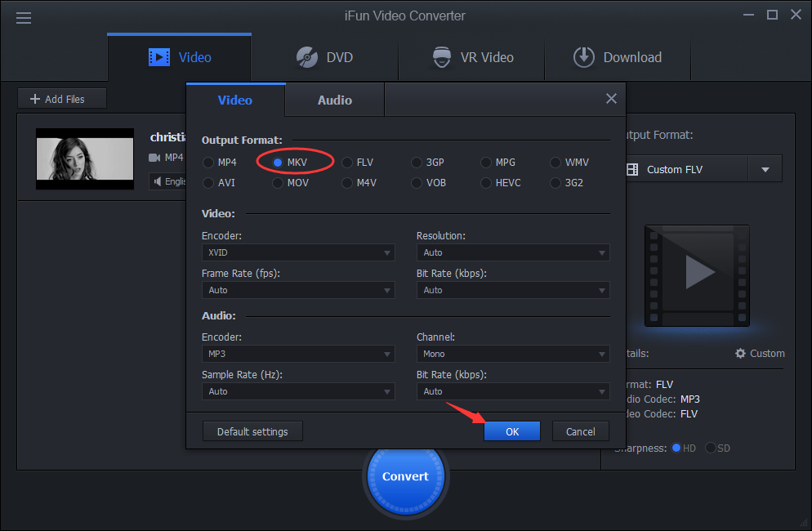Click the Custom gear icon
This screenshot has width=812, height=531.
click(741, 353)
